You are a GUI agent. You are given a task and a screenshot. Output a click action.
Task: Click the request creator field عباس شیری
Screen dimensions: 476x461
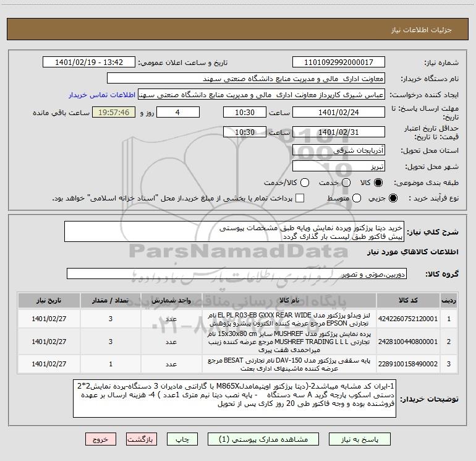(x=261, y=95)
